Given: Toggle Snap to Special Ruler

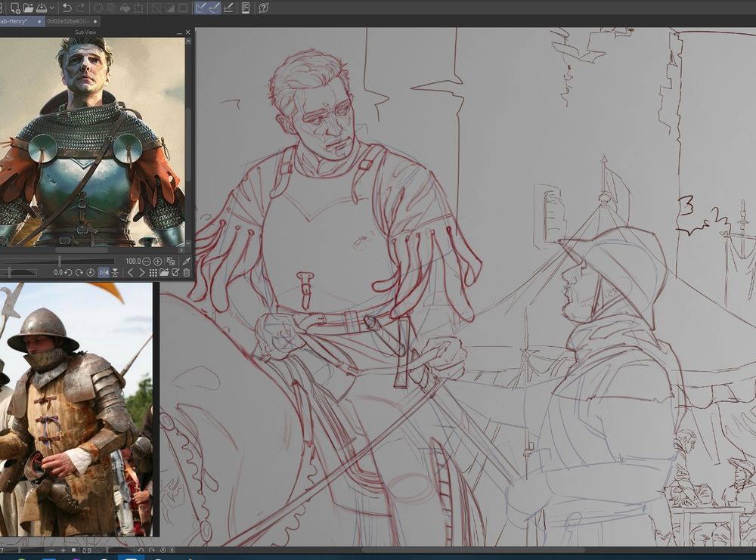Looking at the screenshot, I should 215,8.
